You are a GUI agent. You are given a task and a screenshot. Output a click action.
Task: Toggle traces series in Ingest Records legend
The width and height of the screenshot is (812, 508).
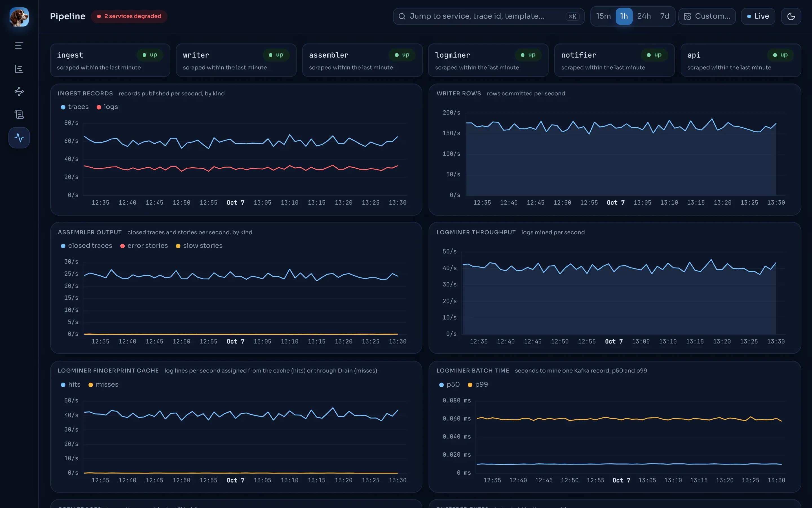click(74, 107)
